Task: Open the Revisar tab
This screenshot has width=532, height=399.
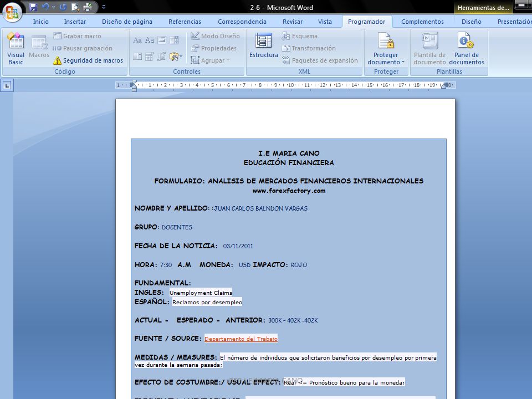Action: tap(293, 22)
